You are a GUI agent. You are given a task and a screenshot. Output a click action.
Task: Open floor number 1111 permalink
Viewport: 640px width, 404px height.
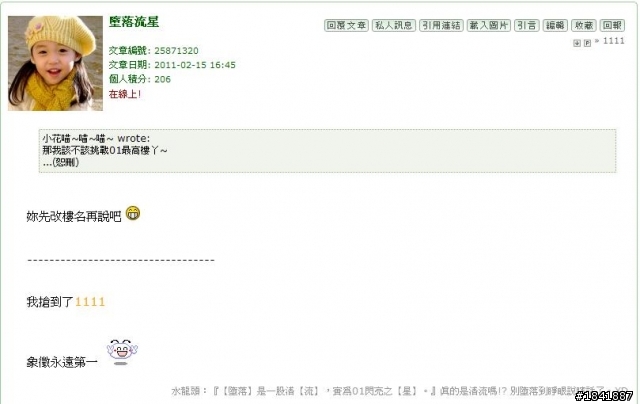tap(613, 41)
